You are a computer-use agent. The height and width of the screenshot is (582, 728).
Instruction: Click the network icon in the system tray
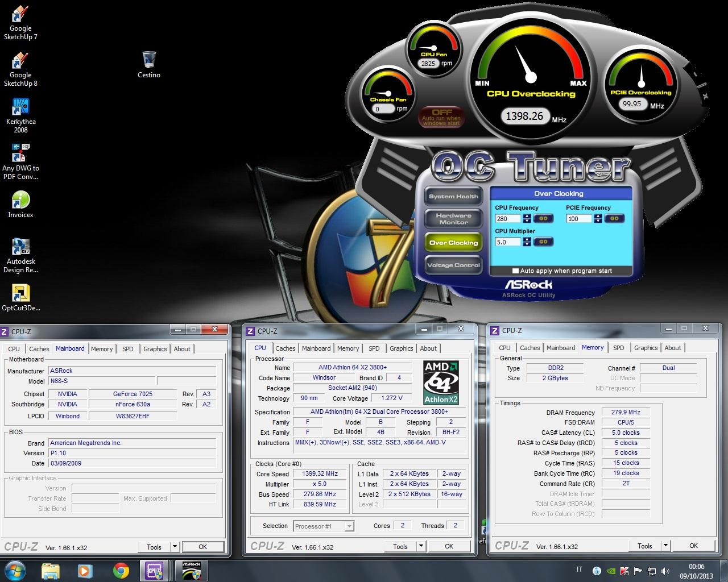point(652,571)
